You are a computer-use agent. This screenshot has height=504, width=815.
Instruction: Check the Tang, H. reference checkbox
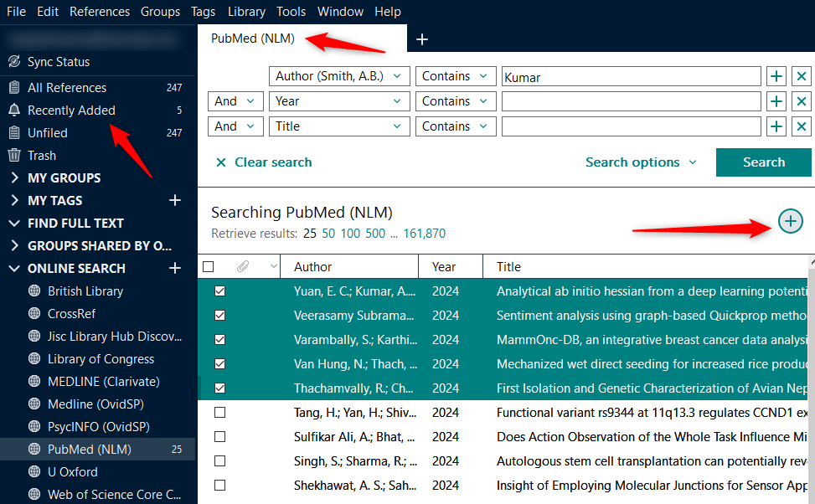point(219,413)
